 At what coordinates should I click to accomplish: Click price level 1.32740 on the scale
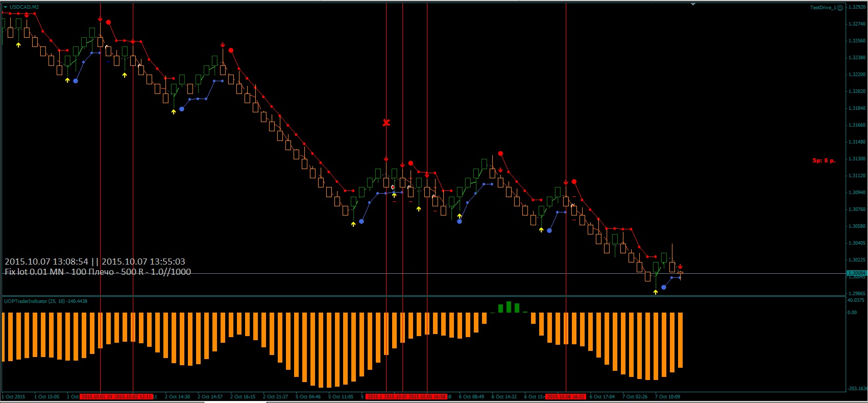point(856,24)
